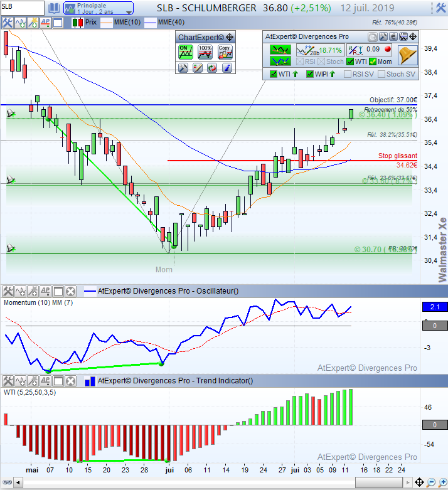Click the bottom pan cross icon

coord(419,482)
